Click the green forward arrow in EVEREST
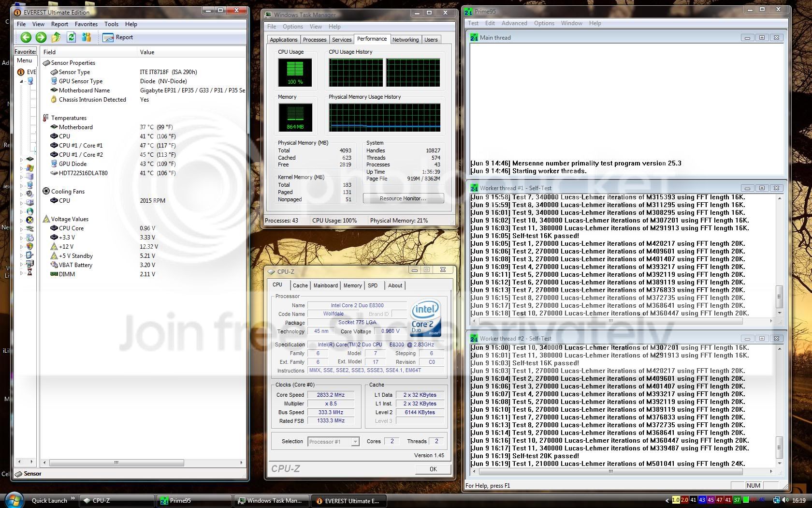Screen dimensions: 812x508 (41, 37)
